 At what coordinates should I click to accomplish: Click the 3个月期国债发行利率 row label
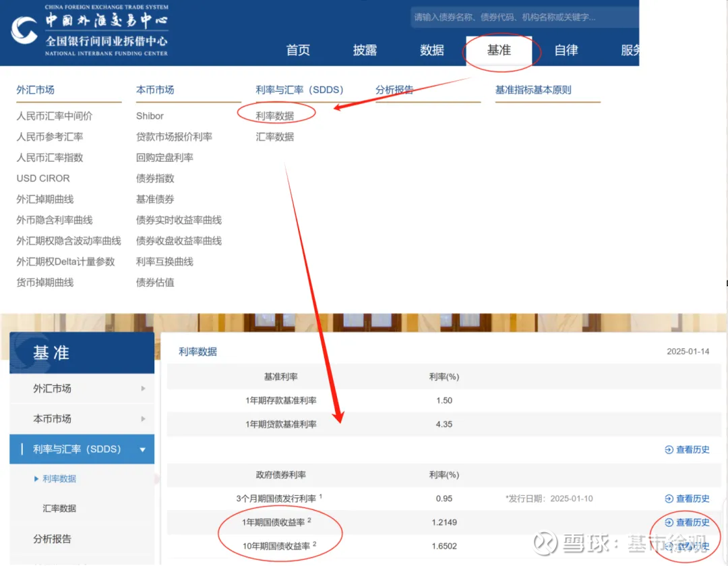click(279, 499)
